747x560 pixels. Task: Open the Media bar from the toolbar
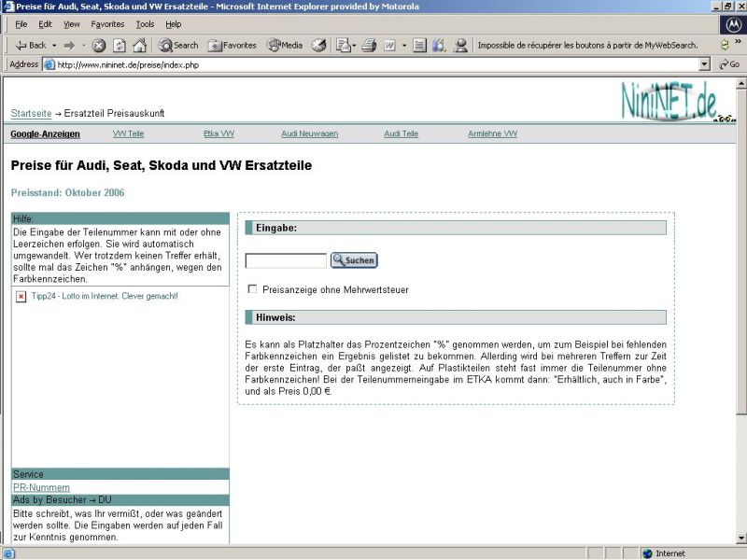point(285,45)
